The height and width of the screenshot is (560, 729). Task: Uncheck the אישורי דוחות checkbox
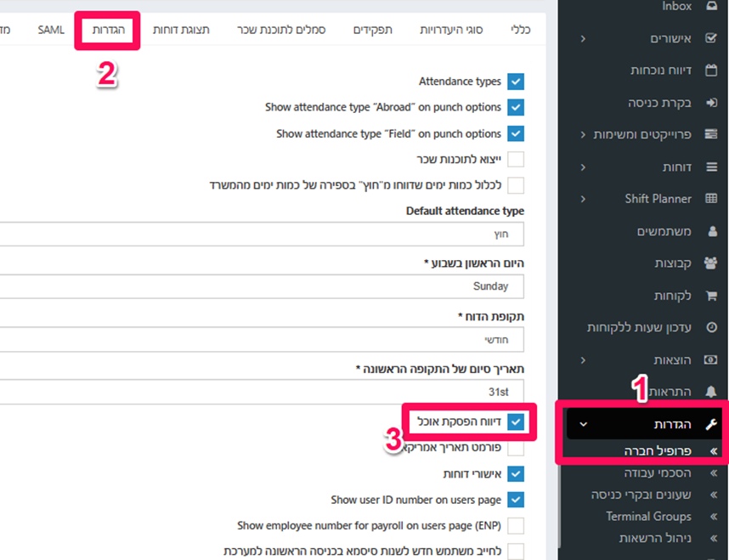[516, 474]
